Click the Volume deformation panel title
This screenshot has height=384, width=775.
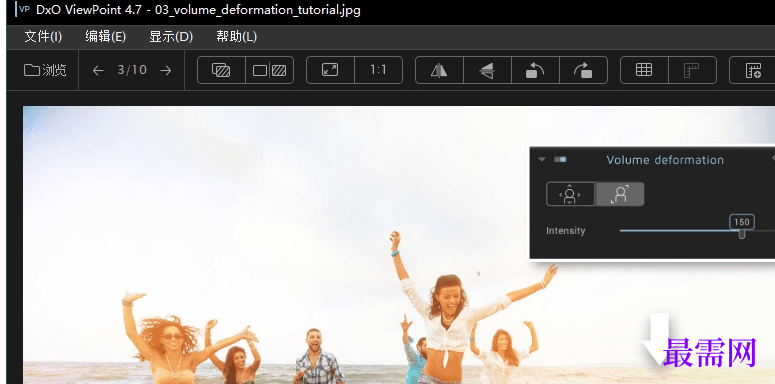[665, 160]
